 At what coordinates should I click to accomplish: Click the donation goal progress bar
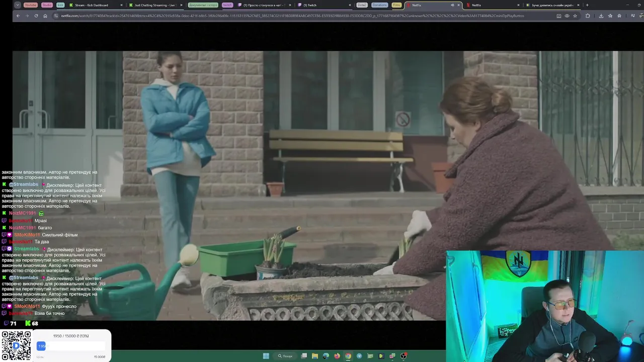(71, 346)
